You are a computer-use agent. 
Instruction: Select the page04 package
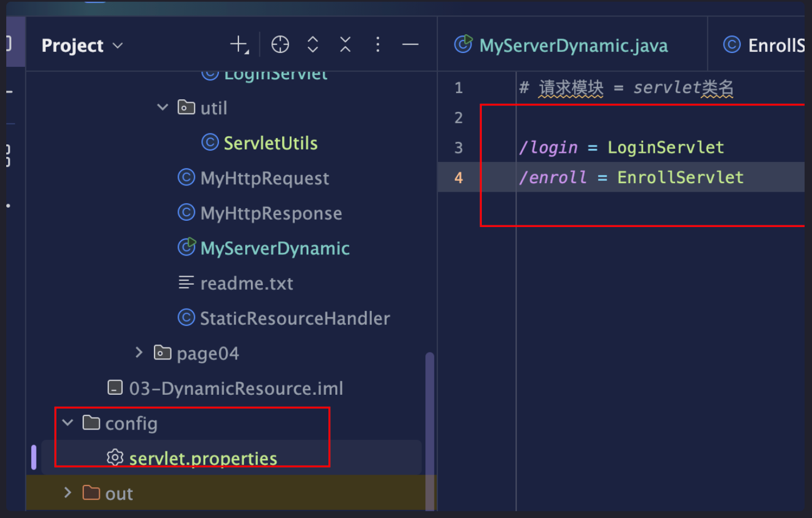208,353
